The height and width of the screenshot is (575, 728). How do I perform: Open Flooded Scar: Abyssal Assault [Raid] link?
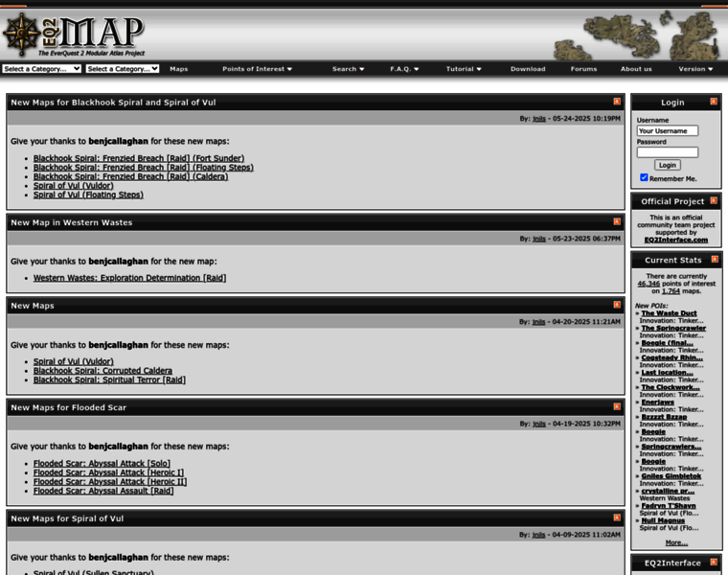(103, 491)
